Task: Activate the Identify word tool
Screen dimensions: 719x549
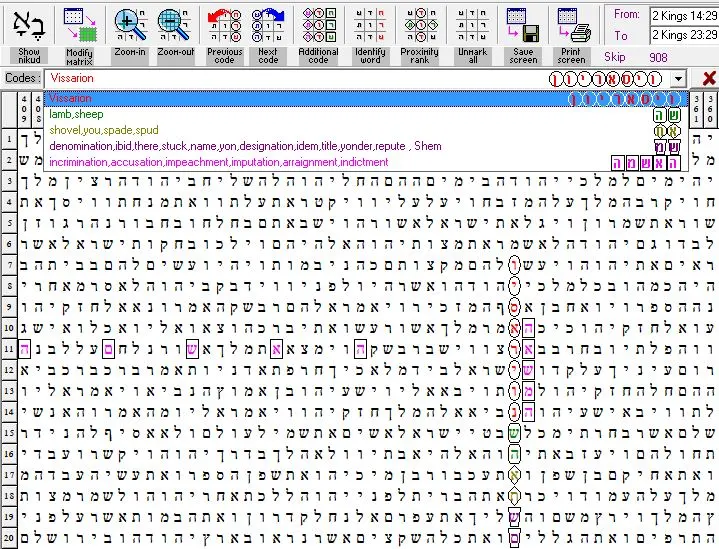Action: [x=370, y=25]
